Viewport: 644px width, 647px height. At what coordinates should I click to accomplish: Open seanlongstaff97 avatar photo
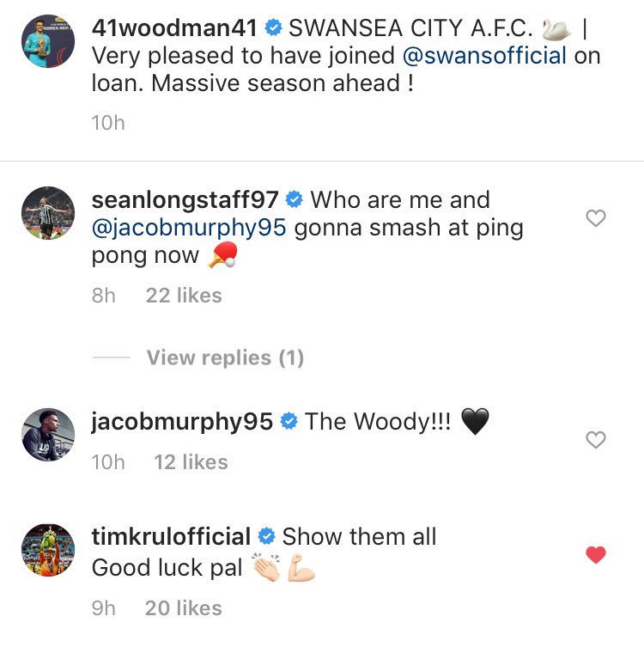(48, 213)
